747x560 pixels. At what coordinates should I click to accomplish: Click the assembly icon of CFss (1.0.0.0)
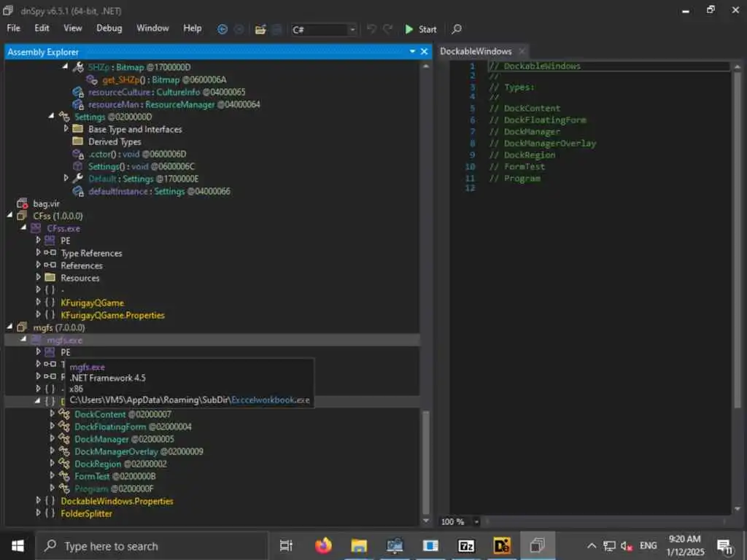[x=22, y=216]
